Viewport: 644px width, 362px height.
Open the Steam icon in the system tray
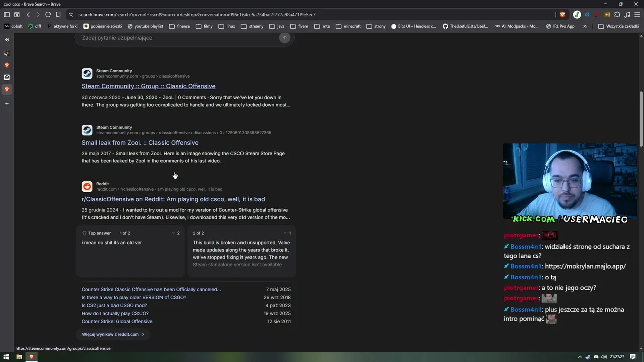[588, 357]
